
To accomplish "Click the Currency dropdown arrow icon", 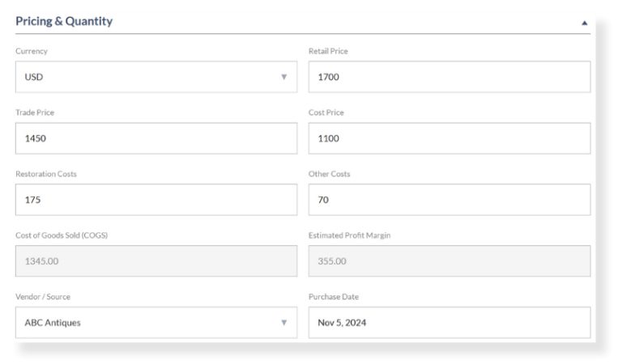I will (283, 77).
